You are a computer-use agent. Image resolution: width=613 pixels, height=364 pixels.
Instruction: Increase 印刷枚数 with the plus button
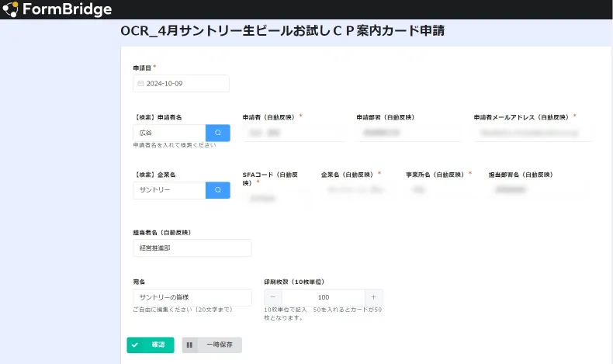click(x=373, y=297)
